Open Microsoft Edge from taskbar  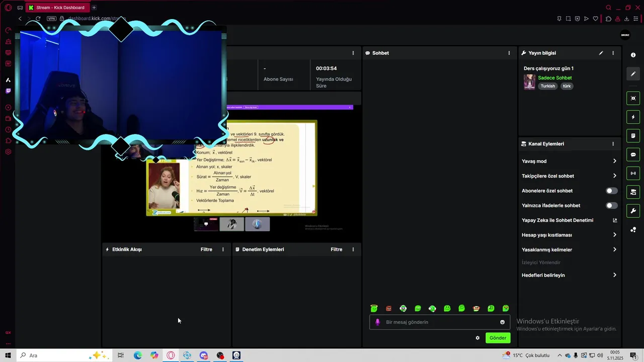(x=137, y=355)
